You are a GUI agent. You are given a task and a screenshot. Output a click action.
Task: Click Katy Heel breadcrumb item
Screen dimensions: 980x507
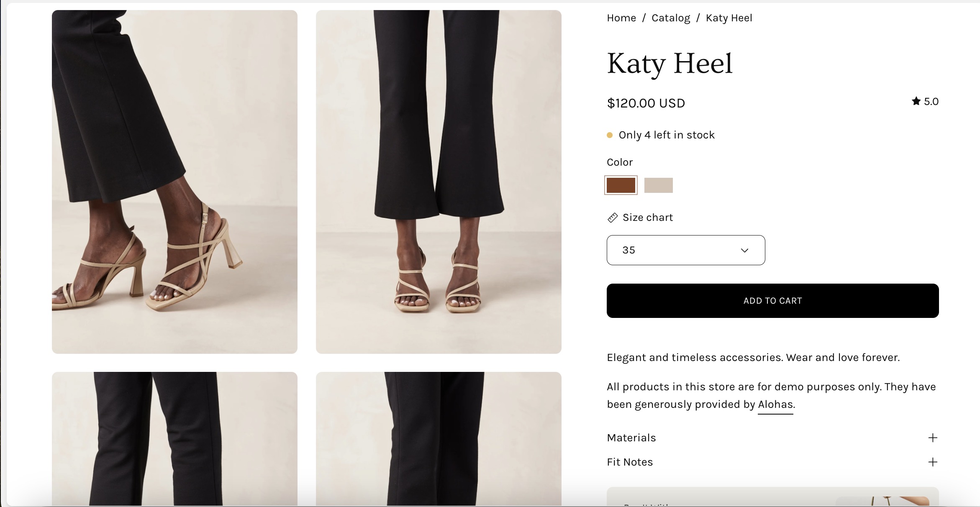pyautogui.click(x=729, y=18)
